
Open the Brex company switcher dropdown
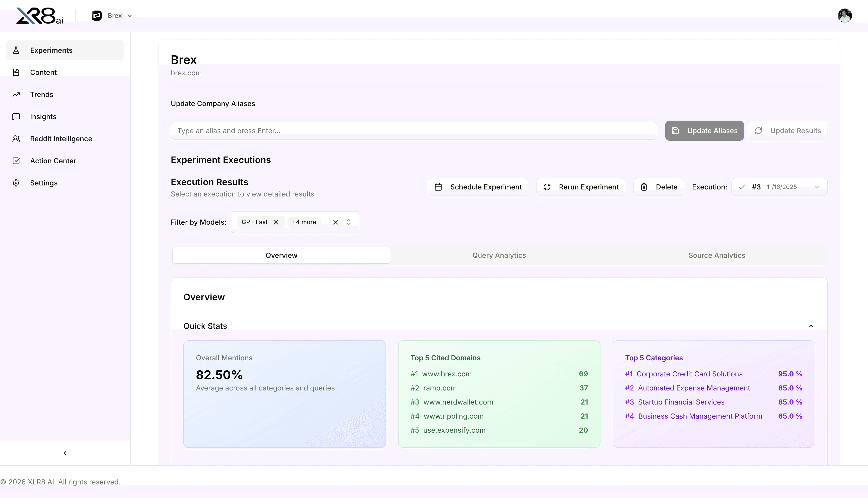point(112,16)
